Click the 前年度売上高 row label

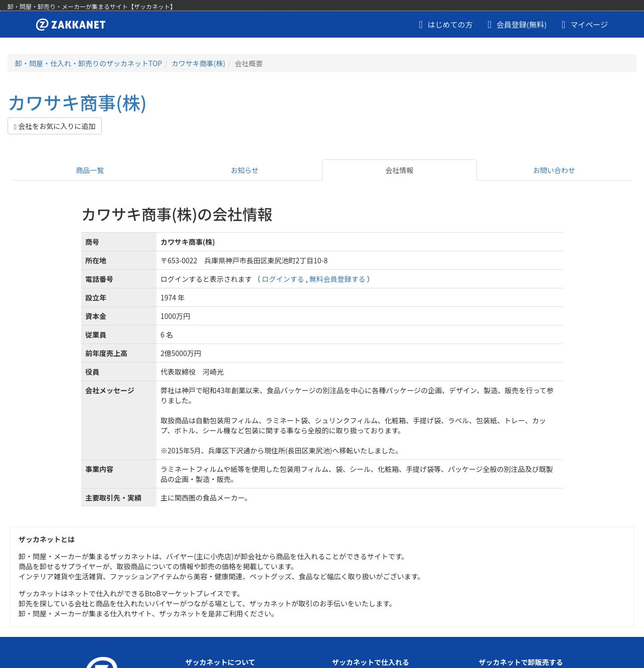(x=106, y=354)
